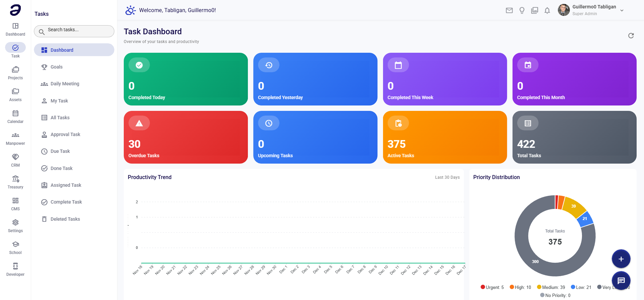The height and width of the screenshot is (300, 644).
Task: Click the Active Tasks clipboard icon
Action: (x=398, y=123)
